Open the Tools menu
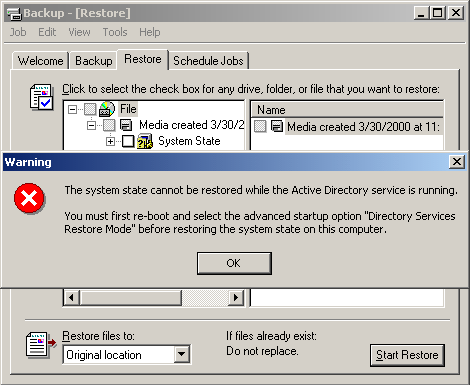This screenshot has height=385, width=470. 115,32
